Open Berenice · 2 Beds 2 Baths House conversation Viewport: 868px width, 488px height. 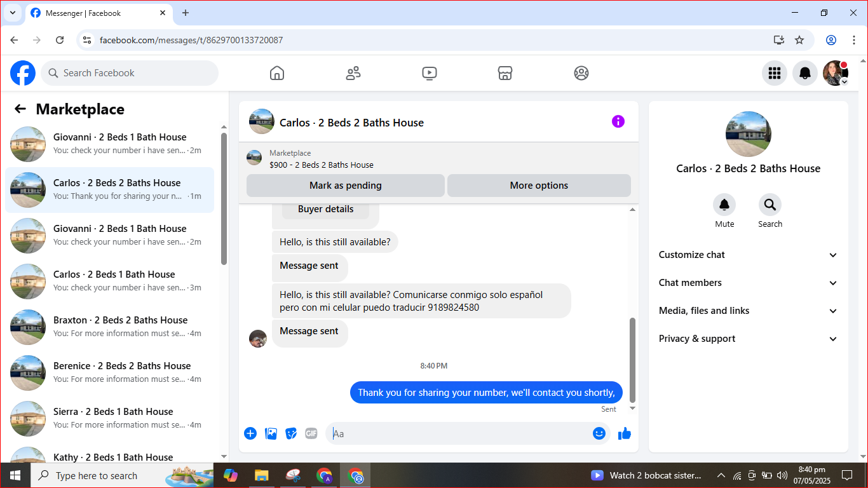pos(109,373)
